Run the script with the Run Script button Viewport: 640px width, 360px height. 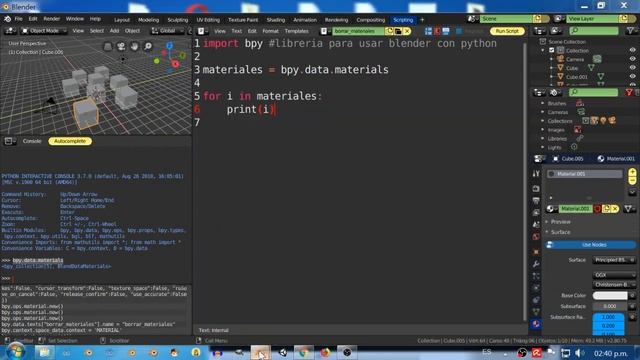(x=507, y=31)
